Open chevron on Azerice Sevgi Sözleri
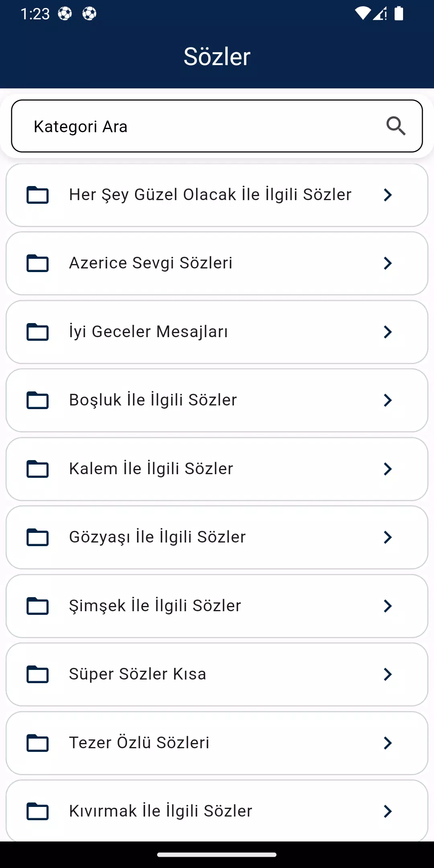The height and width of the screenshot is (868, 434). coord(388,263)
